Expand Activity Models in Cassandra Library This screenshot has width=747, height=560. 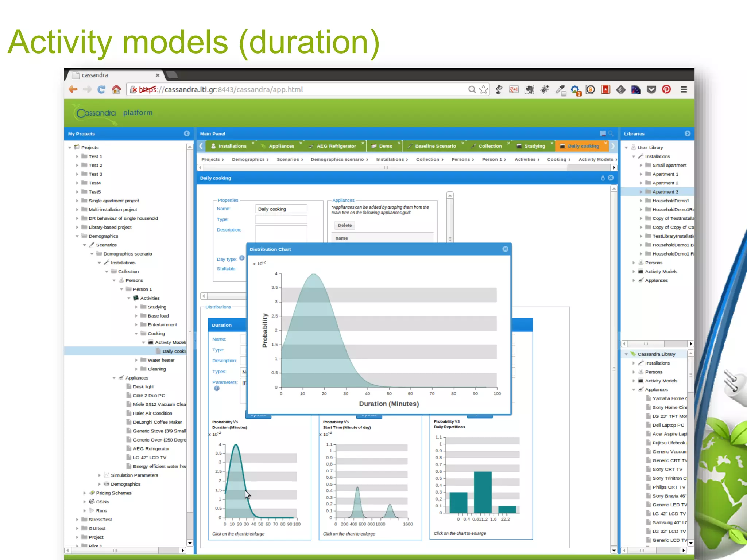point(634,381)
